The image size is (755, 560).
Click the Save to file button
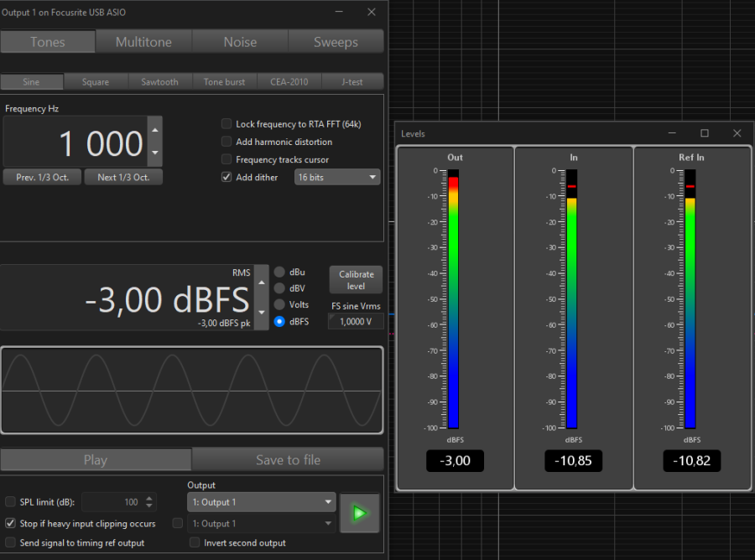[288, 460]
